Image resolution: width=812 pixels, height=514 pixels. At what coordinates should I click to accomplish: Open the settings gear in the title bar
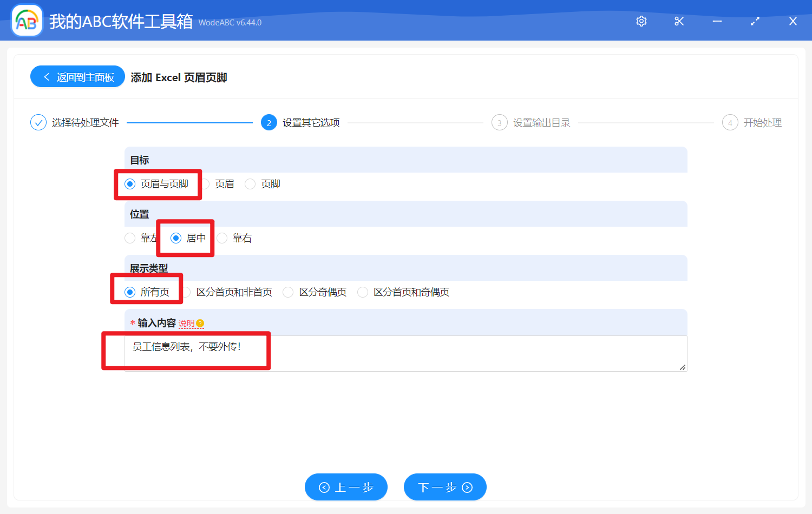click(641, 21)
